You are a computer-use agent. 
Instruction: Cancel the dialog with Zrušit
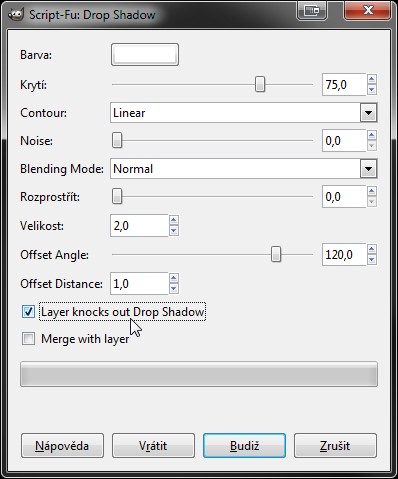(x=335, y=446)
